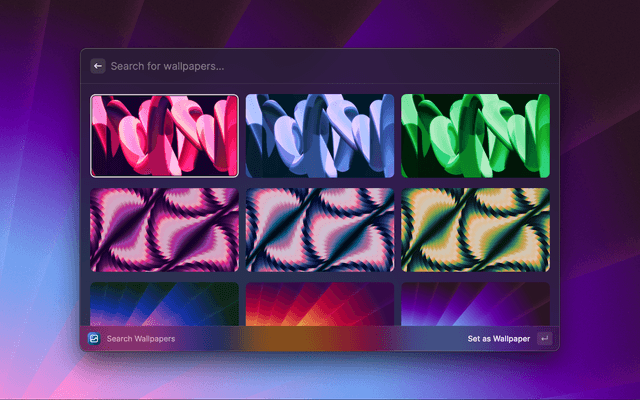Viewport: 640px width, 400px height.
Task: Select the dark blue-green rays wallpaper
Action: [x=165, y=304]
